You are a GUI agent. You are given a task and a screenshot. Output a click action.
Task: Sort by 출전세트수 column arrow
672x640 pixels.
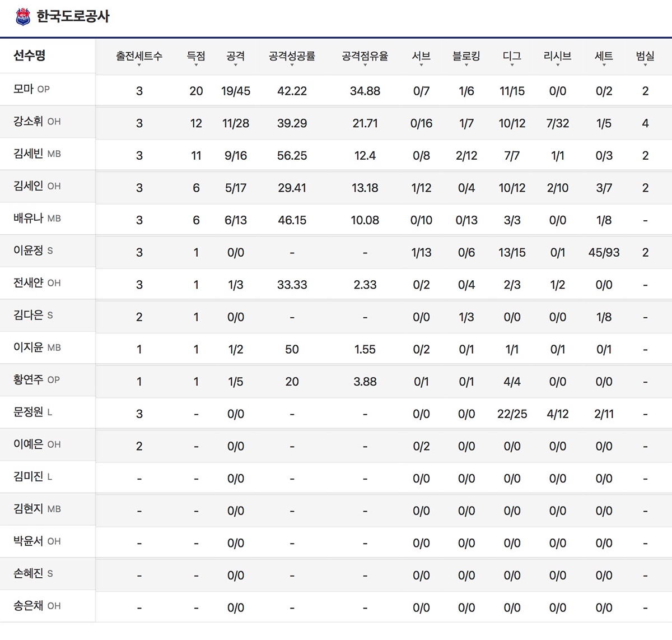139,64
